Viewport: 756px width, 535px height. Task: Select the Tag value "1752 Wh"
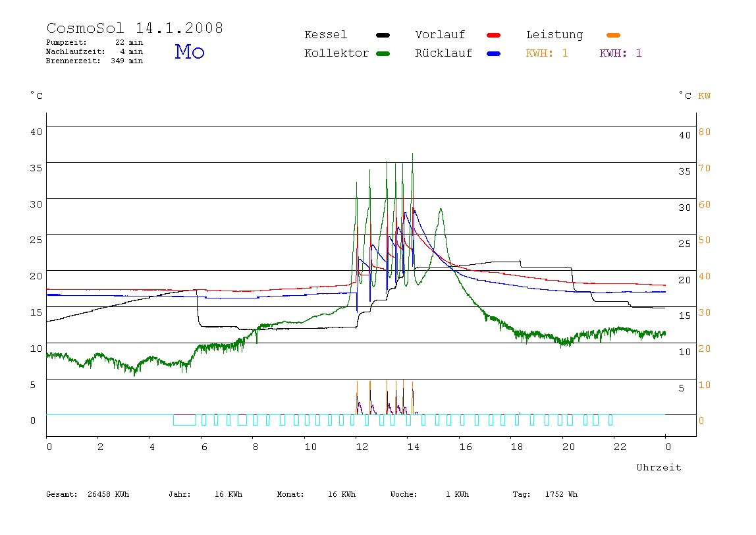[561, 494]
